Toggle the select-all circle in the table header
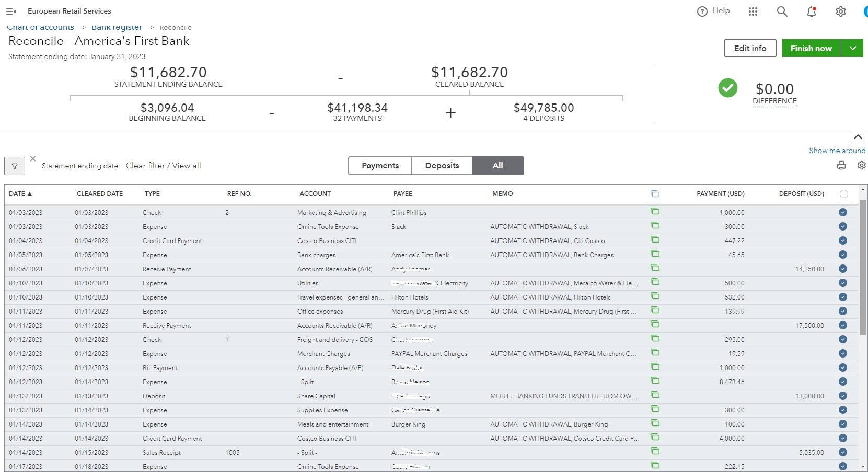The height and width of the screenshot is (472, 868). 843,194
